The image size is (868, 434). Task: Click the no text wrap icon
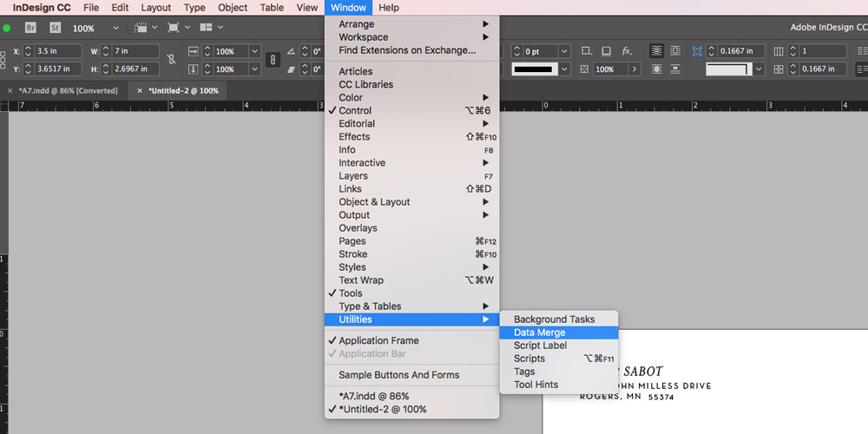656,51
